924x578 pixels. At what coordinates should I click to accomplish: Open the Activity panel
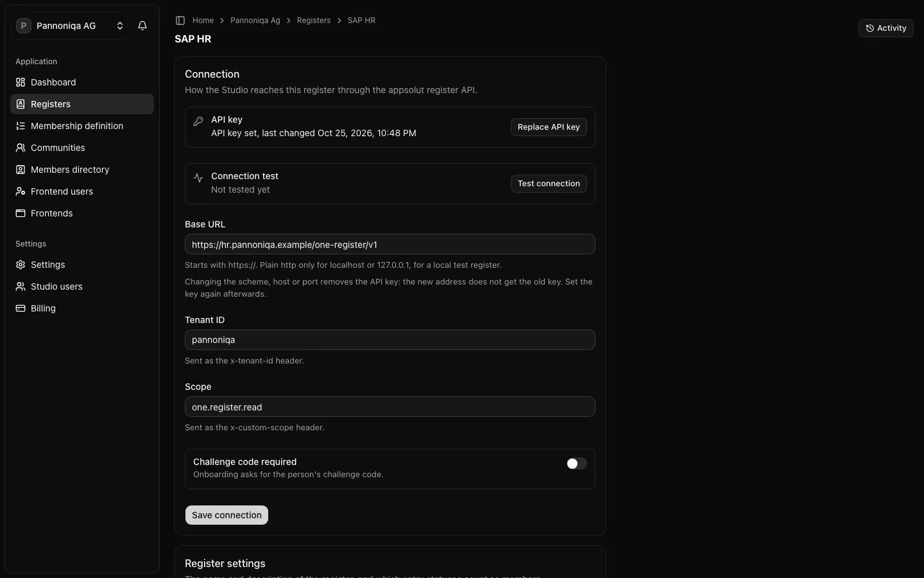click(x=886, y=28)
